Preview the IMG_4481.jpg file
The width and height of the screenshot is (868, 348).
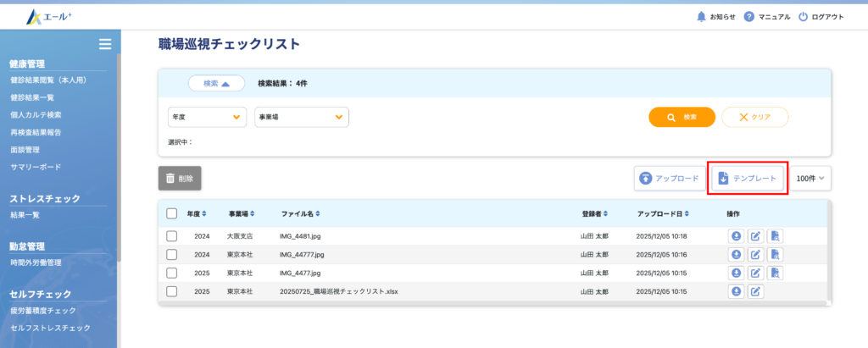(776, 235)
